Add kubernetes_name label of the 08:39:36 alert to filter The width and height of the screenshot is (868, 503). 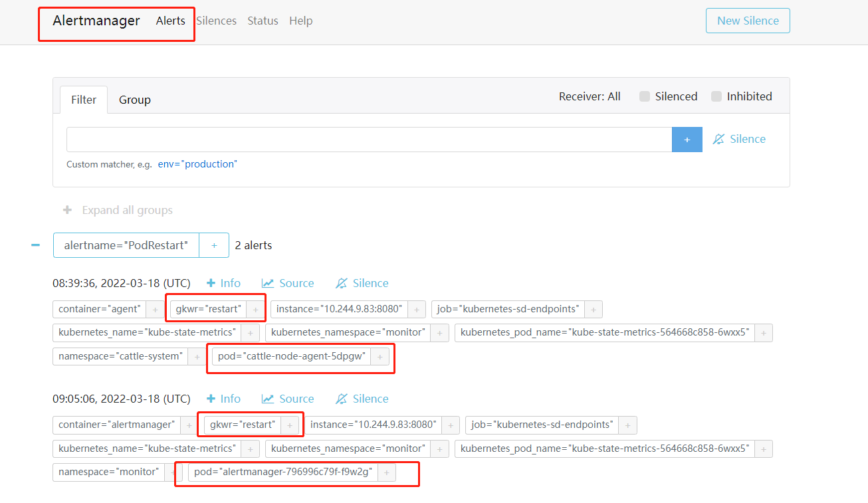point(250,333)
